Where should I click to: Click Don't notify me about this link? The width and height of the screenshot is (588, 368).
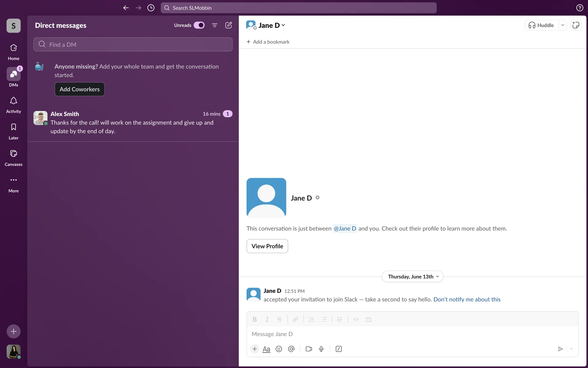(467, 299)
